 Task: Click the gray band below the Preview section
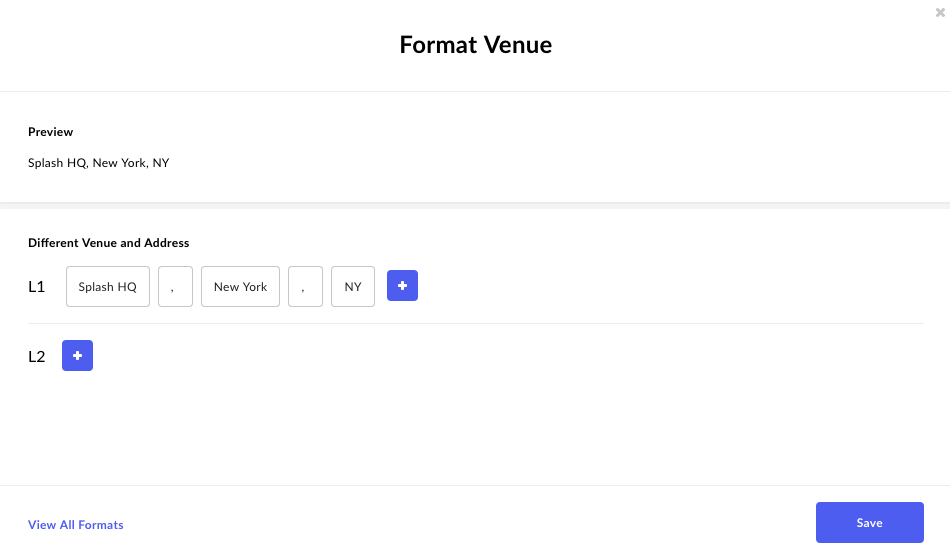pos(475,206)
